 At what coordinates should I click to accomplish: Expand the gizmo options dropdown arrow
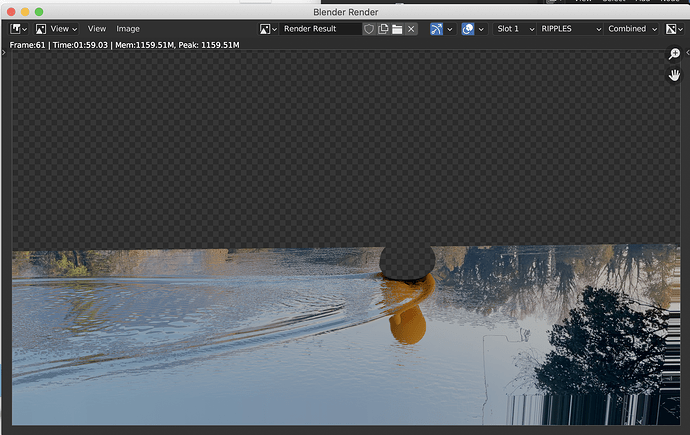(449, 29)
